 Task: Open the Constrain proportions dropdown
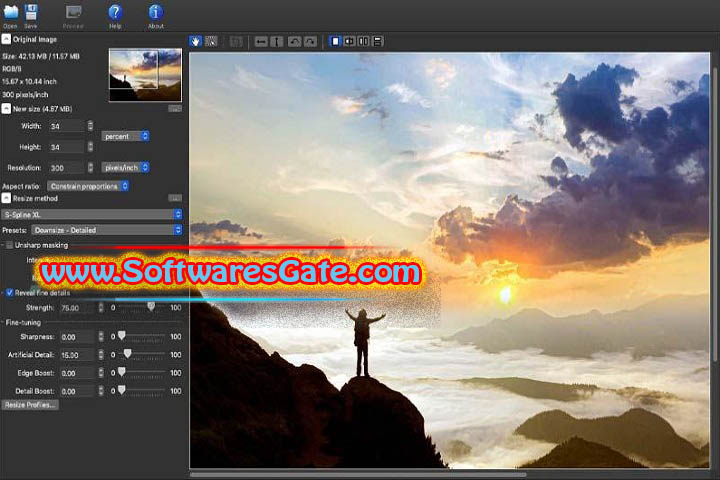tap(88, 186)
